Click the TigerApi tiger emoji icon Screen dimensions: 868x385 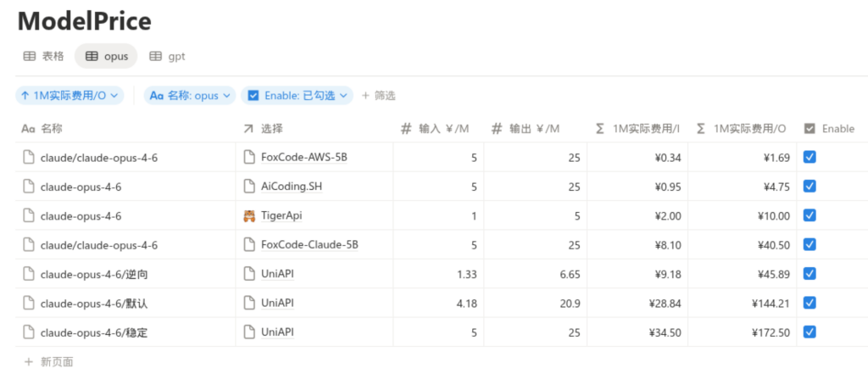(x=249, y=215)
